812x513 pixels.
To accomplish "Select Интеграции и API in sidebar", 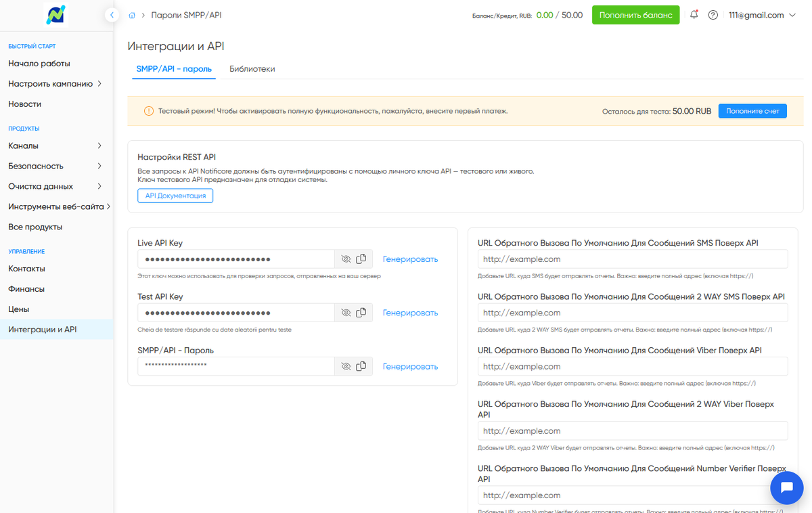I will tap(57, 330).
